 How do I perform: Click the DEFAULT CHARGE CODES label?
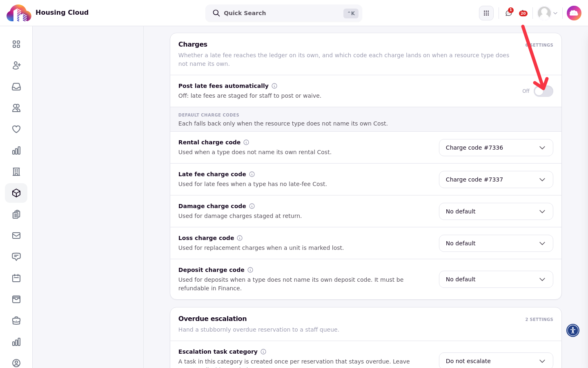tap(209, 115)
